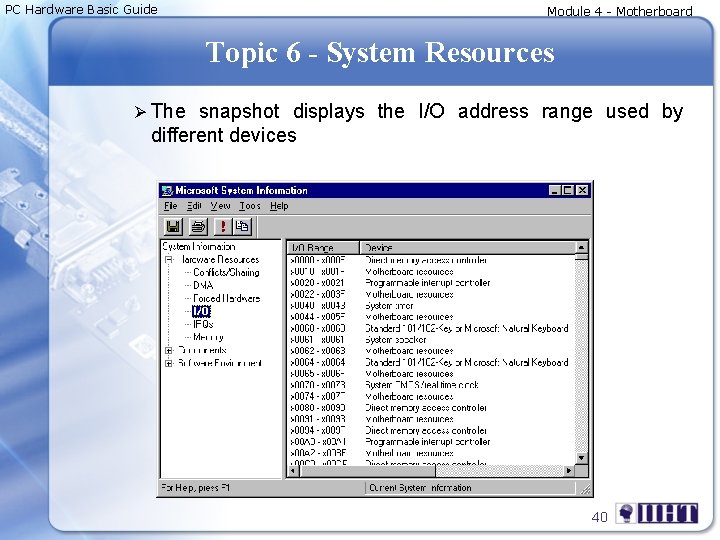Select the x0061 System speaker row

coord(431,340)
